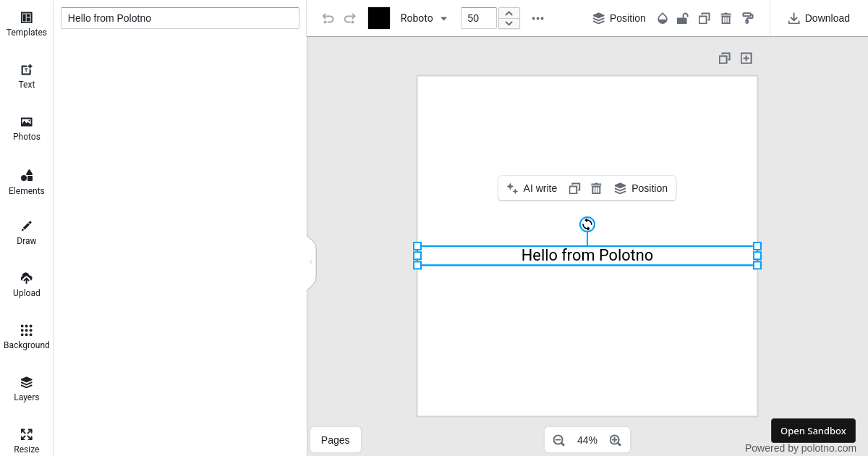Collapse the side panel handle
The image size is (868, 456).
pos(311,262)
